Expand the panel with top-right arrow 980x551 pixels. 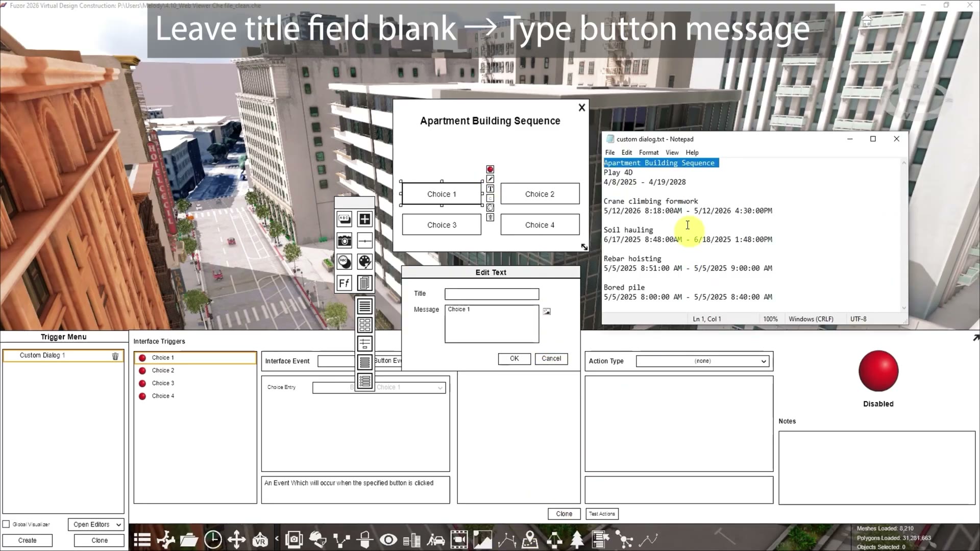pos(975,338)
